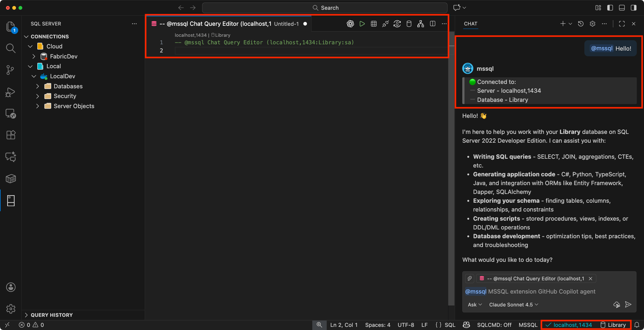Collapse the Cloud connection group
Viewport: 644px width, 330px height.
(30, 47)
